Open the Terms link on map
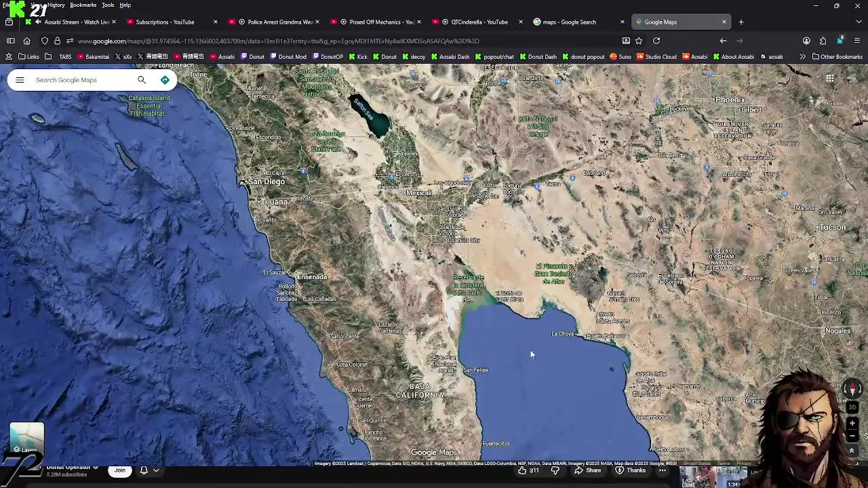 tap(724, 464)
